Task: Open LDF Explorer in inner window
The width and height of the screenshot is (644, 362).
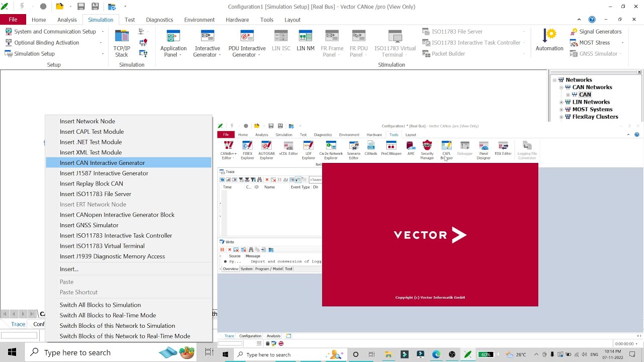Action: 308,150
